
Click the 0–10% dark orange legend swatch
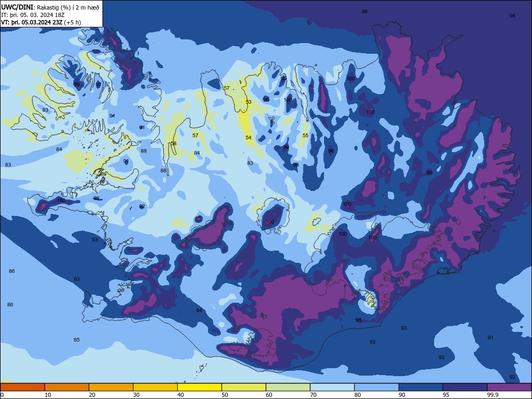coord(22,387)
